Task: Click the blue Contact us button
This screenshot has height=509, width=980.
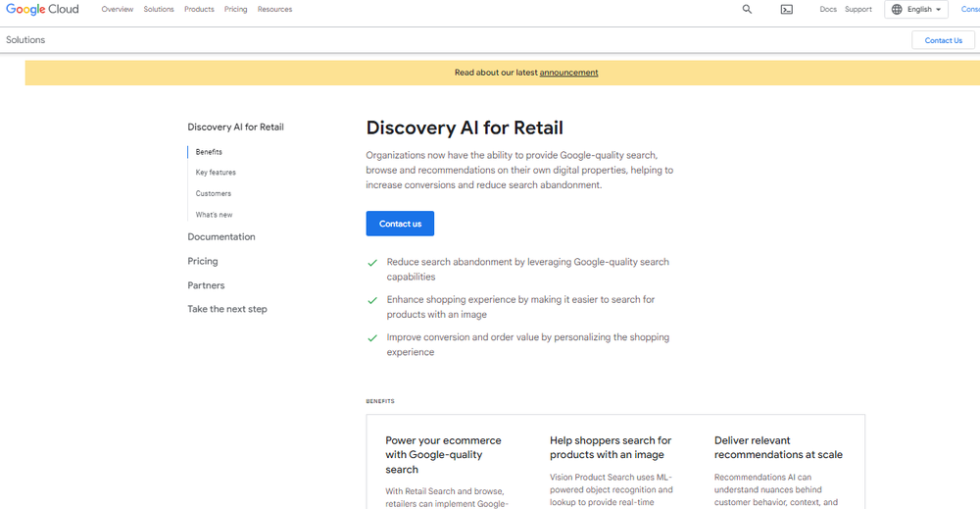Action: [x=400, y=224]
